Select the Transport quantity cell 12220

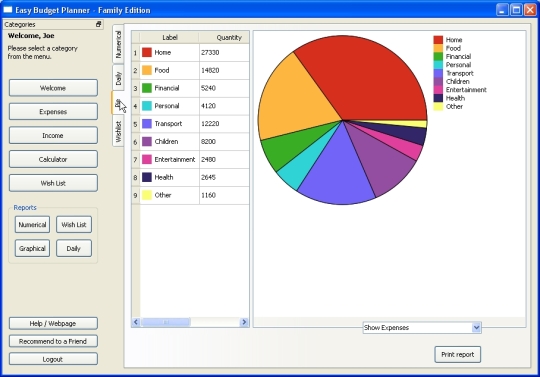point(224,124)
